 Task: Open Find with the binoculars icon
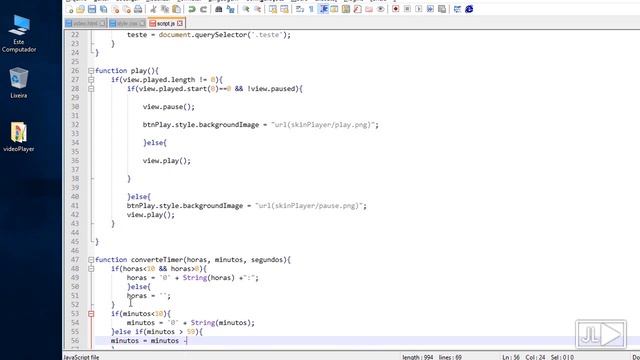pos(219,9)
